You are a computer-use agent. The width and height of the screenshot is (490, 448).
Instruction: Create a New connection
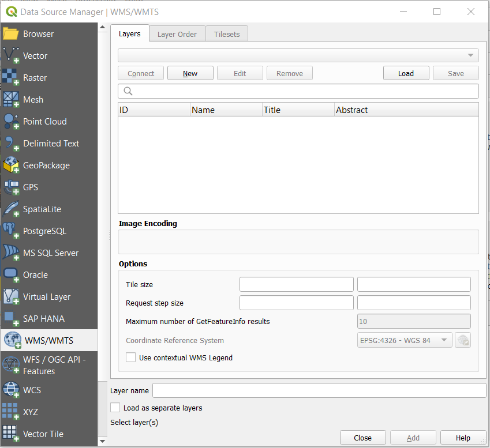click(190, 73)
